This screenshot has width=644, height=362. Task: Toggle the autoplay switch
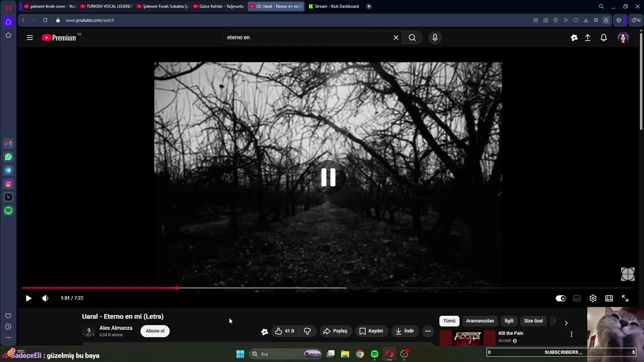click(x=560, y=298)
